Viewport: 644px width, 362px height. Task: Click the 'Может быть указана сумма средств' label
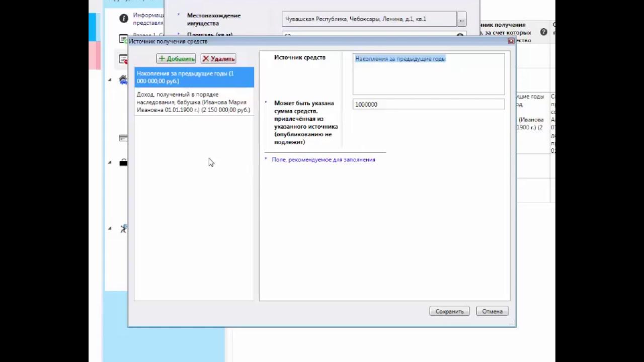pyautogui.click(x=306, y=123)
